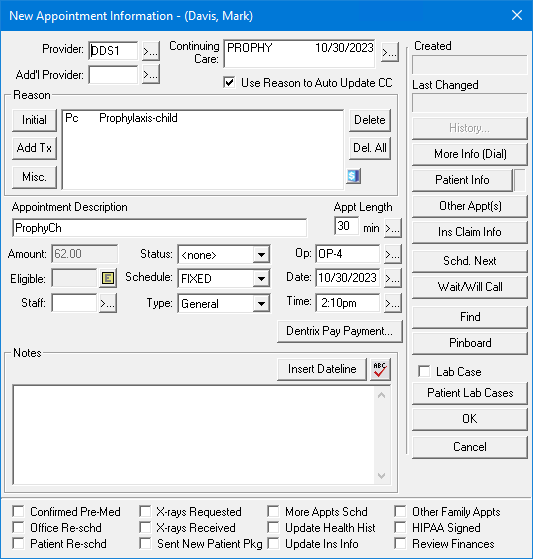This screenshot has height=559, width=533.
Task: Open the Continuing Care selection button
Action: (x=389, y=52)
